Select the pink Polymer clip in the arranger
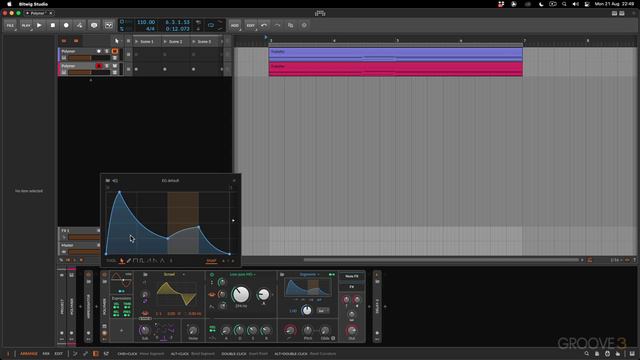This screenshot has height=360, width=640. tap(396, 69)
